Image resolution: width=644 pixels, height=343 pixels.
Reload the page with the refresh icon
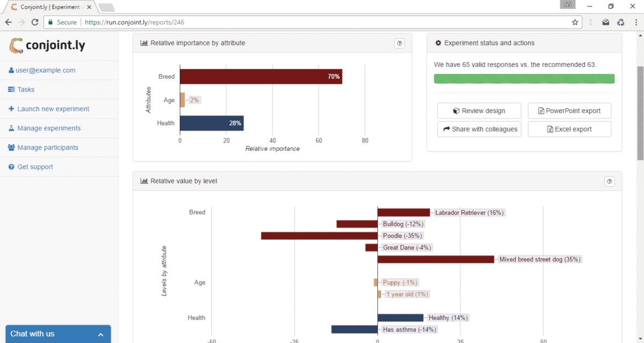point(35,23)
